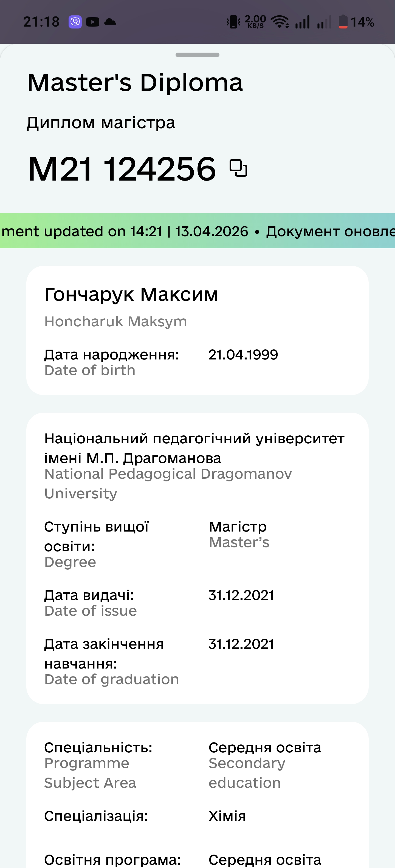Tap the date of graduation value
395x868 pixels.
pyautogui.click(x=241, y=644)
